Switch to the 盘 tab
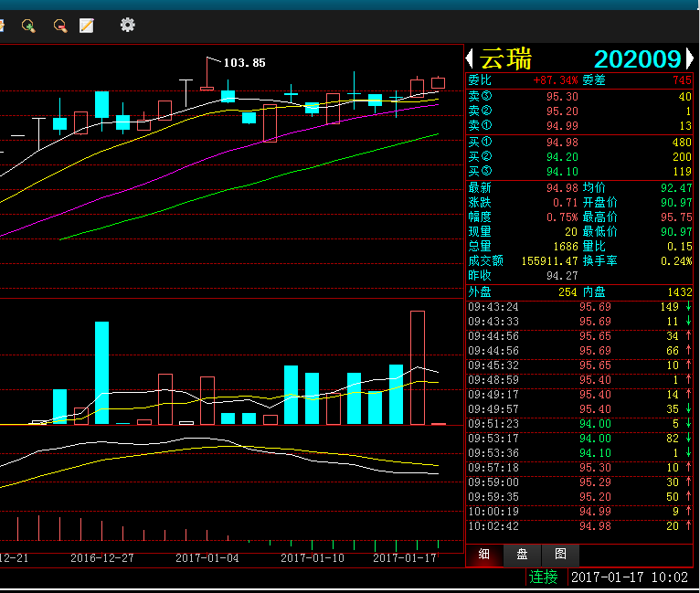 tap(522, 555)
